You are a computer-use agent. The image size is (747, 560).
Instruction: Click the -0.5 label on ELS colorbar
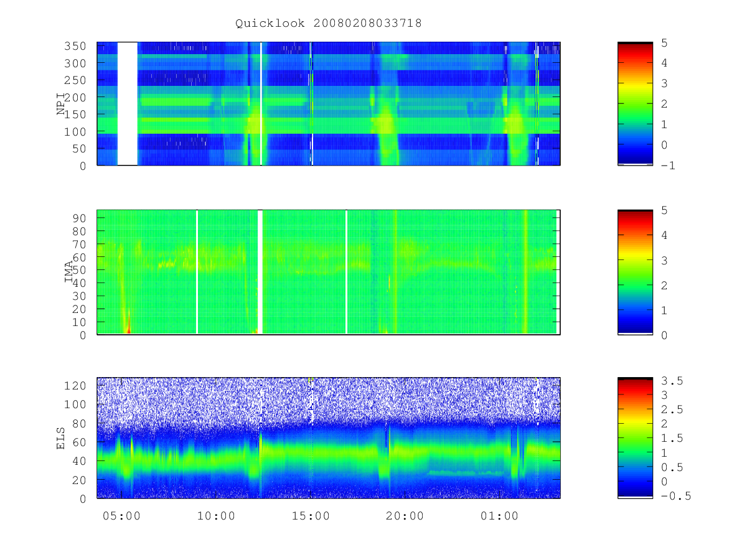[677, 496]
